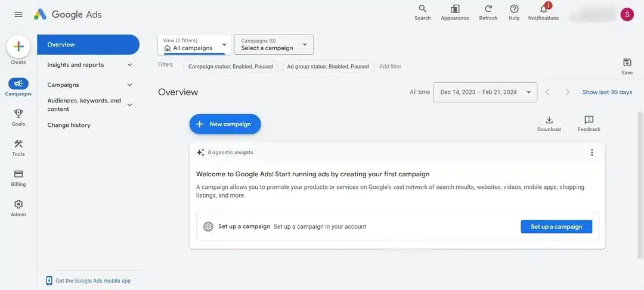
Task: Expand Insights and reports section
Action: click(x=130, y=65)
